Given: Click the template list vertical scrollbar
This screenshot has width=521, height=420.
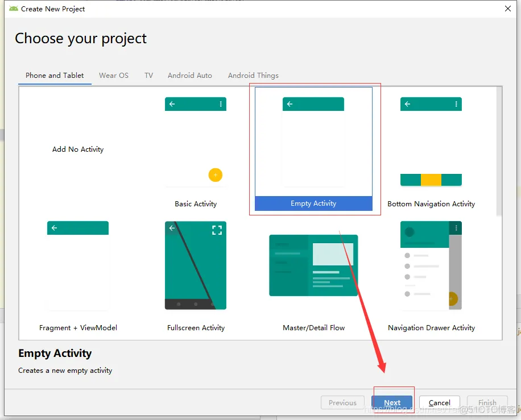Looking at the screenshot, I should tap(499, 151).
